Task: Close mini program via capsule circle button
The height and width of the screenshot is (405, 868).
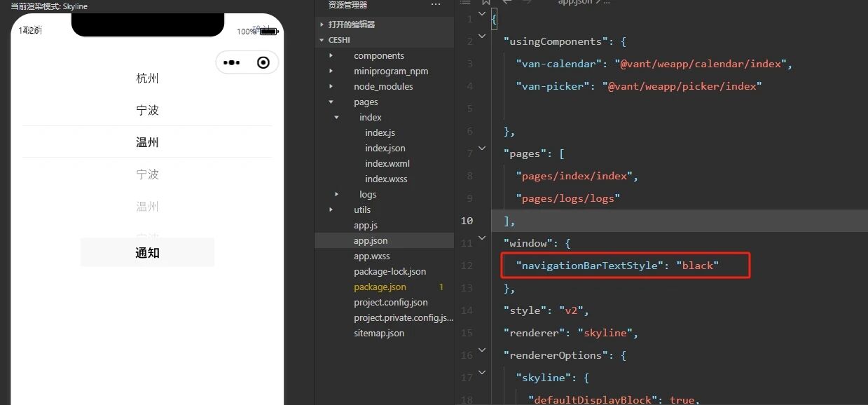Action: click(x=263, y=62)
